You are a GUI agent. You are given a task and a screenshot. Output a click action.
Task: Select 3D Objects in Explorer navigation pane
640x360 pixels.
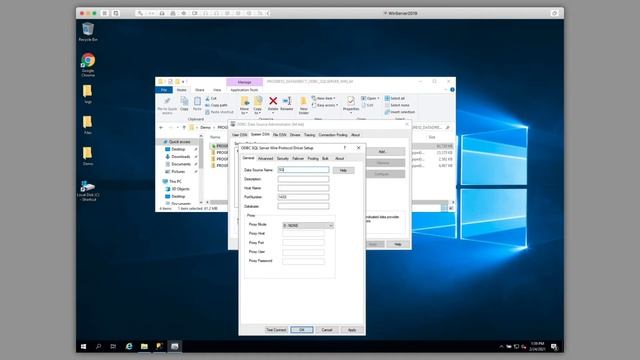tap(180, 189)
